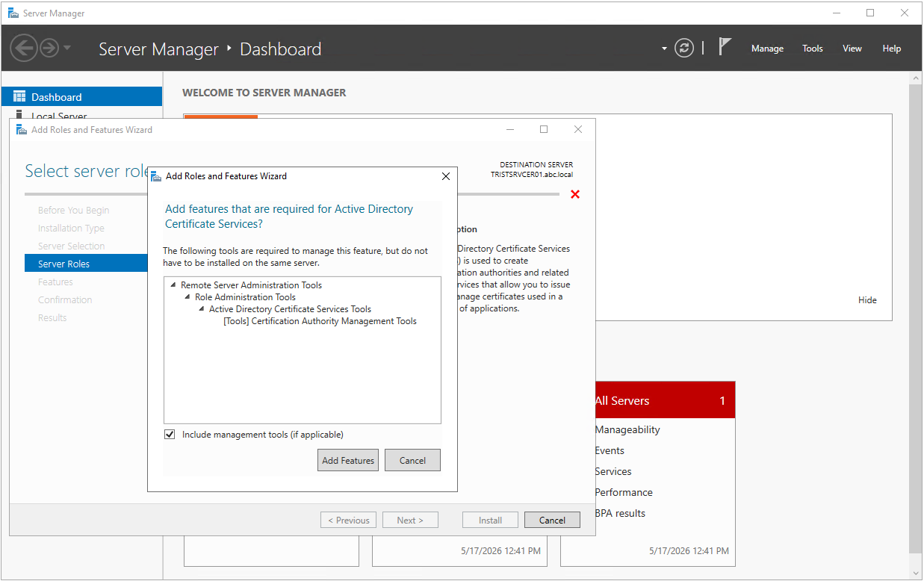This screenshot has width=924, height=581.
Task: Click the dashboard scrollbar down arrow
Action: (x=916, y=573)
